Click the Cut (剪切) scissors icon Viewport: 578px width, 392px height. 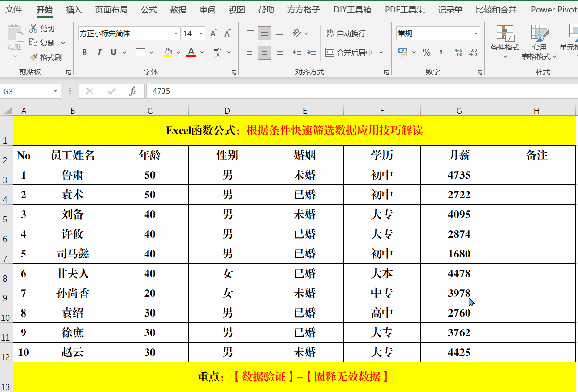tap(33, 29)
